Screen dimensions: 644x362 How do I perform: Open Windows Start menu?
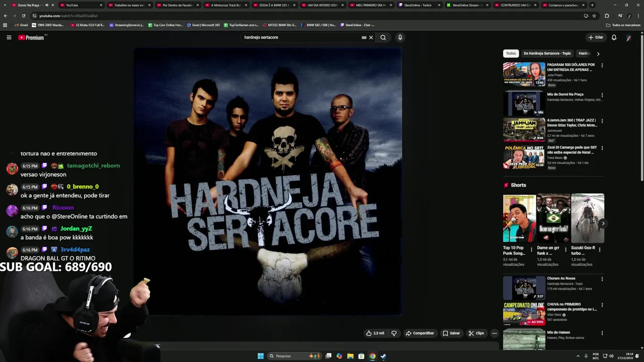click(x=261, y=356)
